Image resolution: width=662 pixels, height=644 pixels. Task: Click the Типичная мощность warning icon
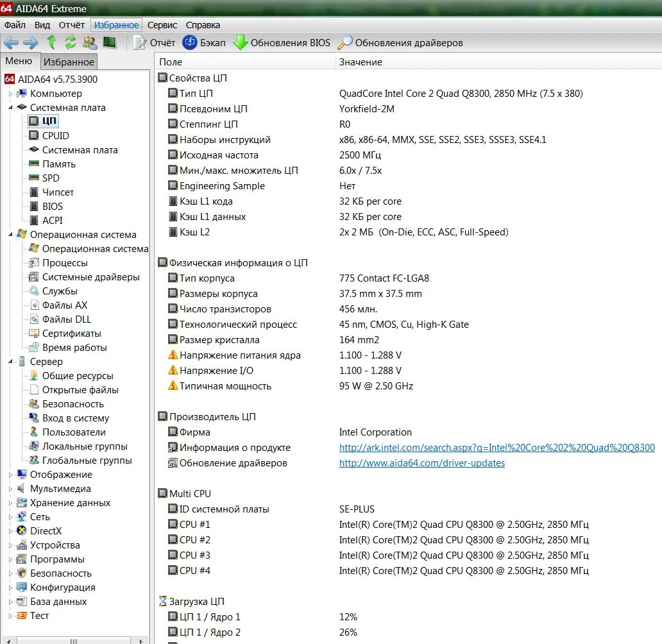pyautogui.click(x=173, y=386)
